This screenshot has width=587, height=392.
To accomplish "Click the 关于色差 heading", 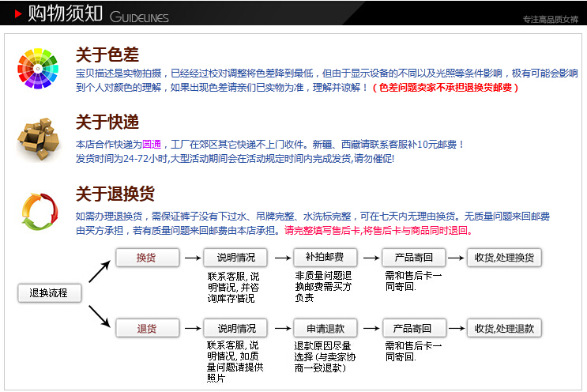I will (107, 55).
